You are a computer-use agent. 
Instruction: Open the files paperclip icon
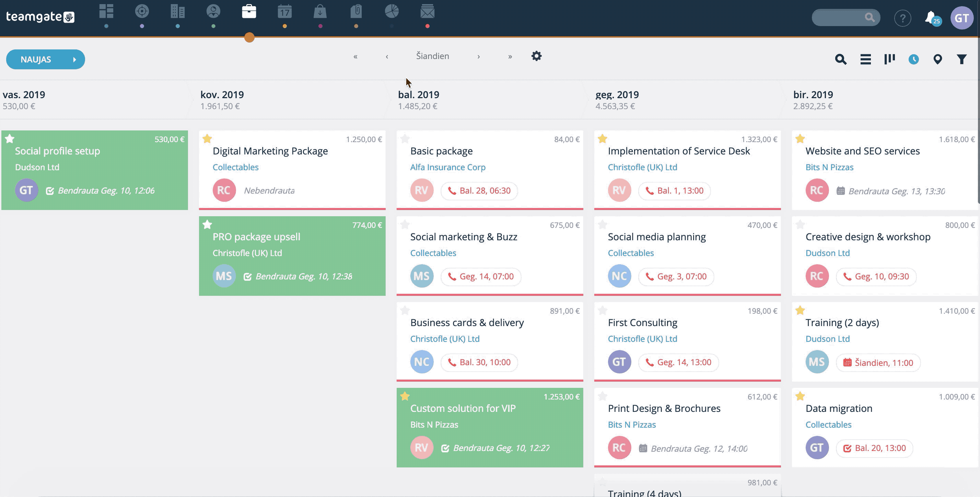(356, 11)
